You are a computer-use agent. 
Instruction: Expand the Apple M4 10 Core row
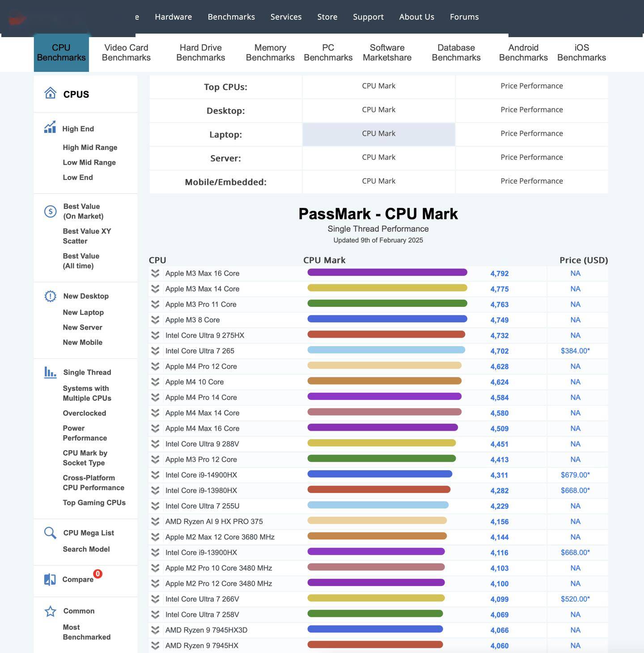[155, 382]
